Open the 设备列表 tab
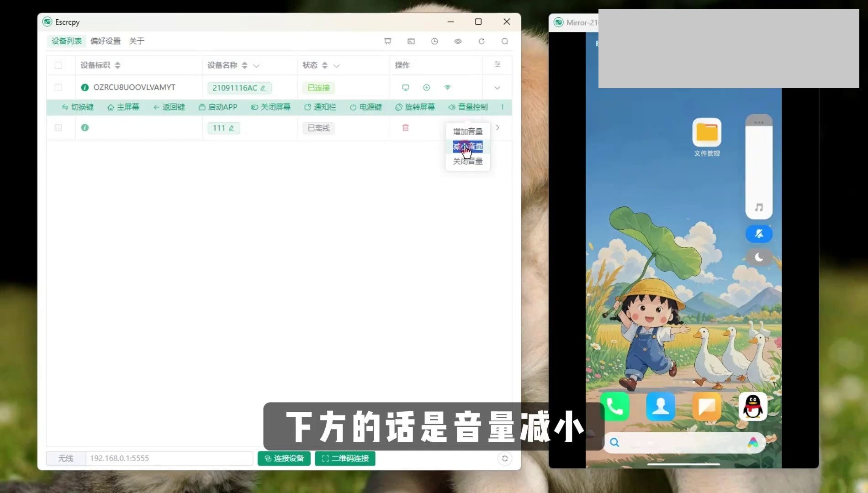The image size is (868, 493). pos(66,41)
